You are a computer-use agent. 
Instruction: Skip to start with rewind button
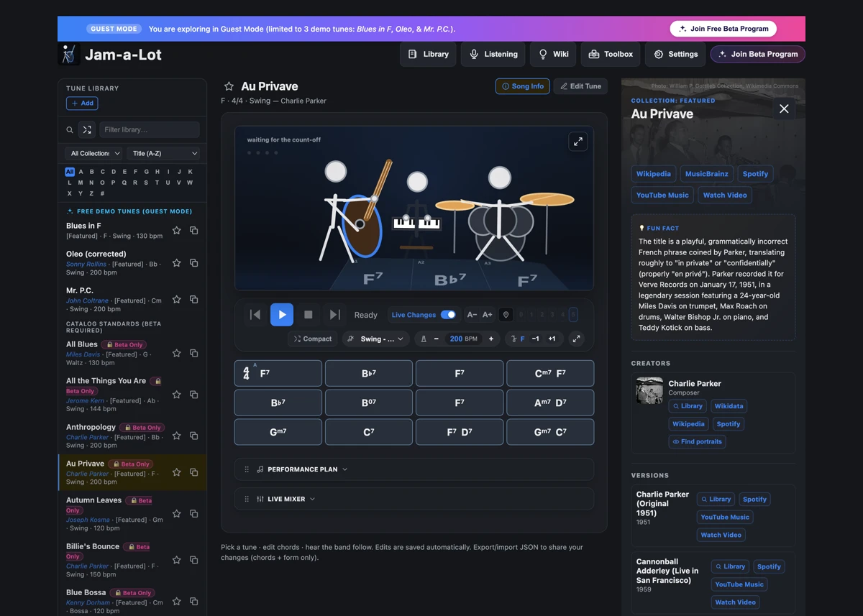click(x=255, y=315)
